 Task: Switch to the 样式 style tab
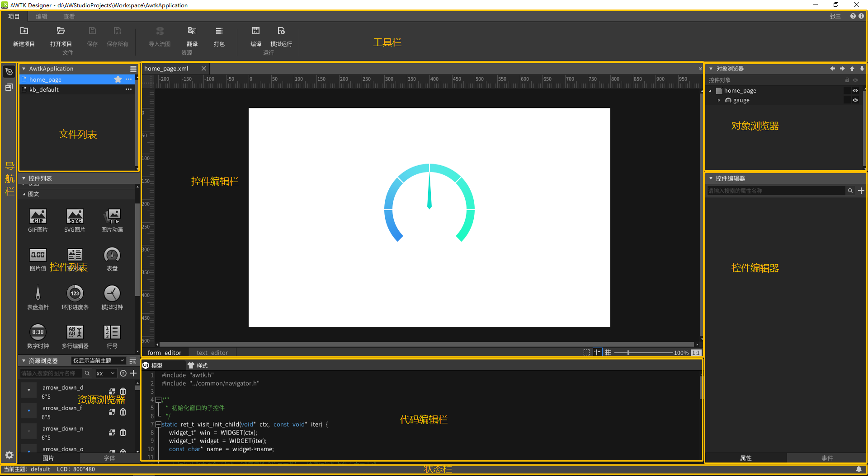pos(198,365)
